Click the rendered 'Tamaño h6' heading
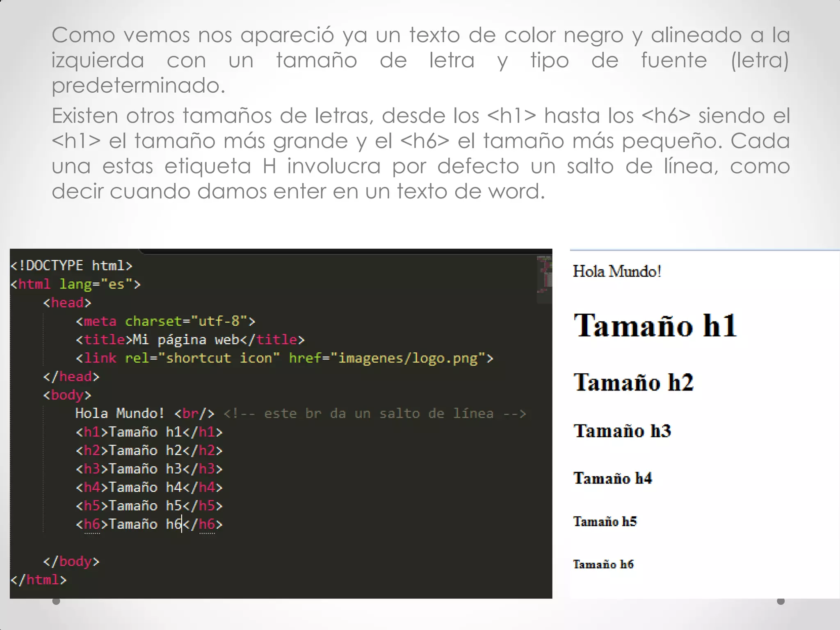The width and height of the screenshot is (840, 630). [x=603, y=564]
